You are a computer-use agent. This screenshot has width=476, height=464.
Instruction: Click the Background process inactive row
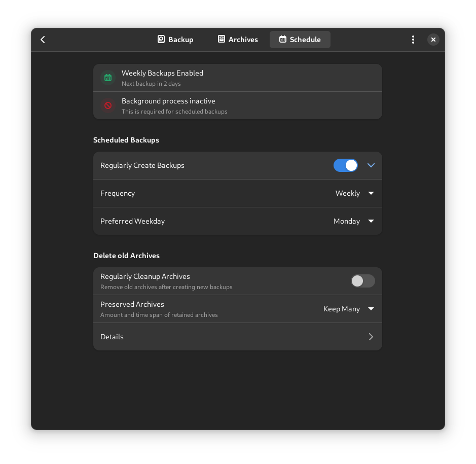click(237, 105)
